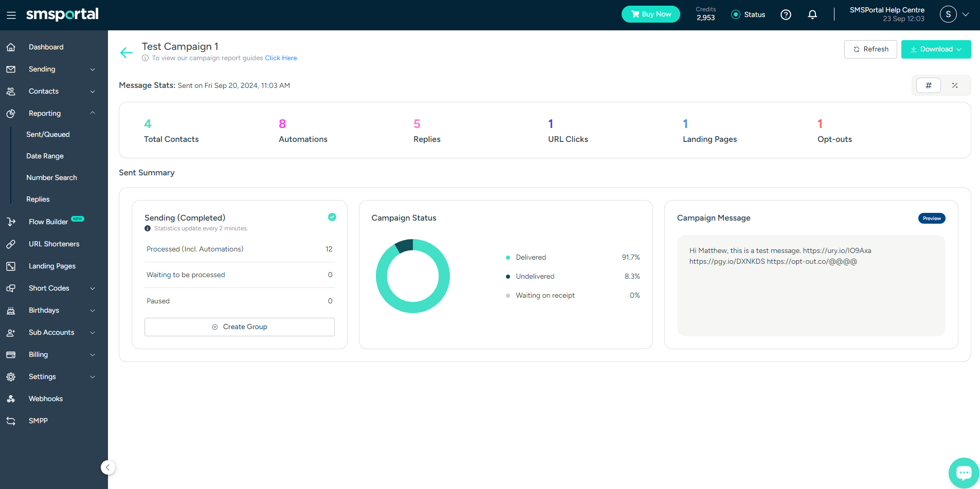The width and height of the screenshot is (980, 489).
Task: Open the Download dropdown
Action: coord(936,49)
